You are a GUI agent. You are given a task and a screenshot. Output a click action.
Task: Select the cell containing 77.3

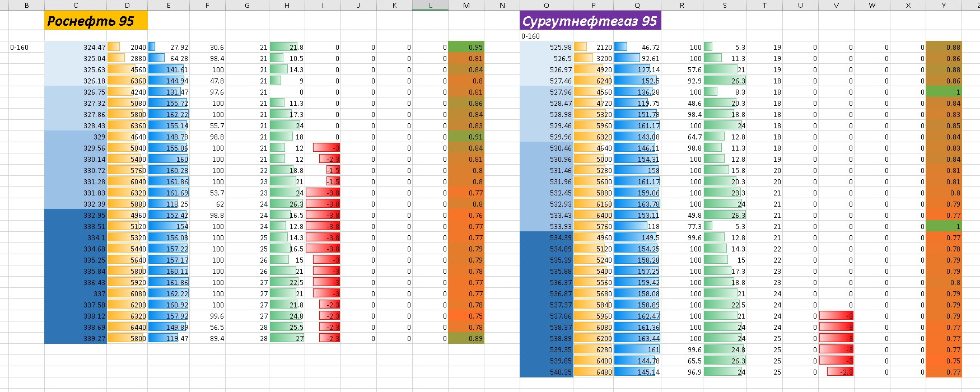click(682, 226)
